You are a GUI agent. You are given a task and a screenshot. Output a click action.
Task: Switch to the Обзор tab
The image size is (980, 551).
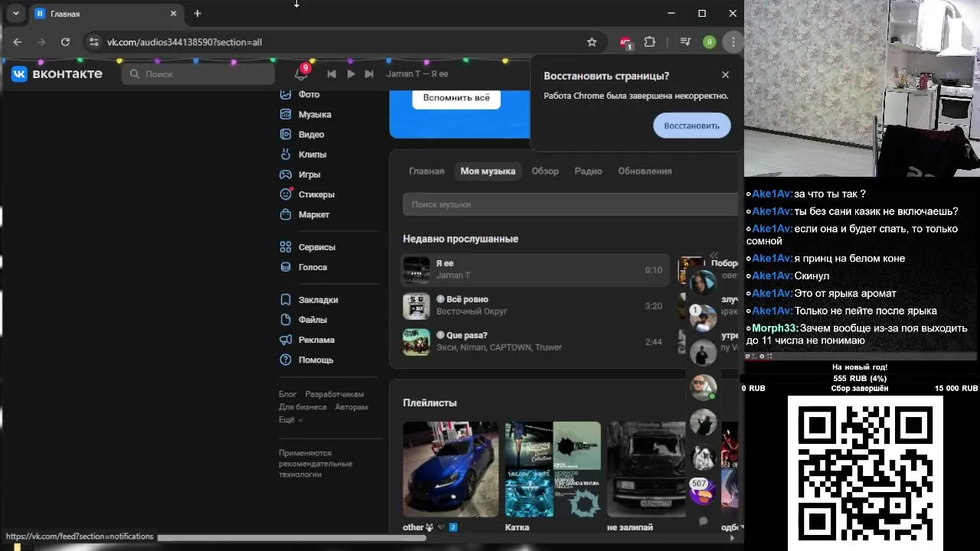tap(545, 171)
